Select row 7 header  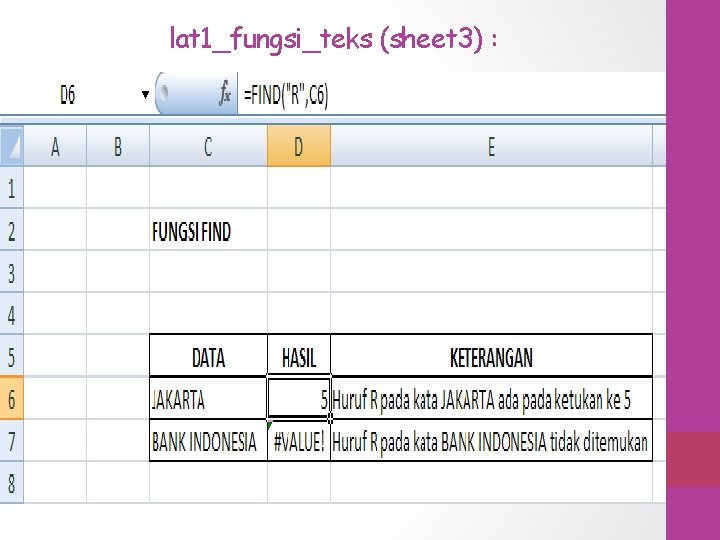click(11, 441)
